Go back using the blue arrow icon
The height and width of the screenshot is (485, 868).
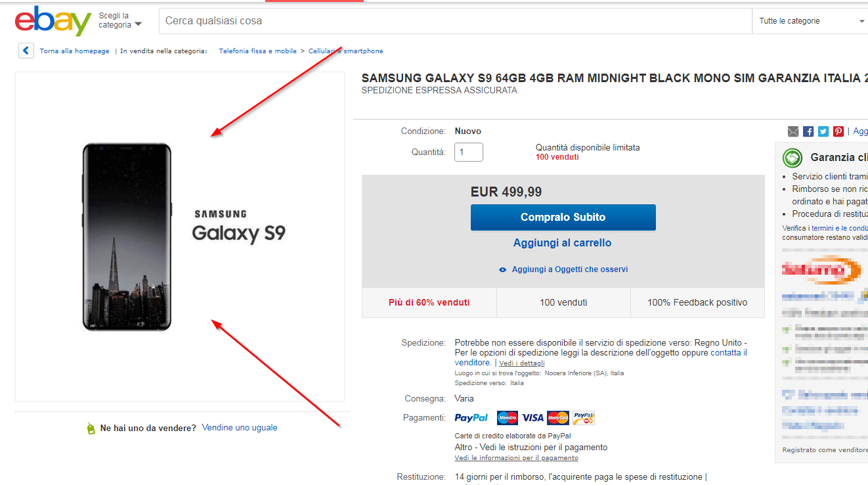26,51
